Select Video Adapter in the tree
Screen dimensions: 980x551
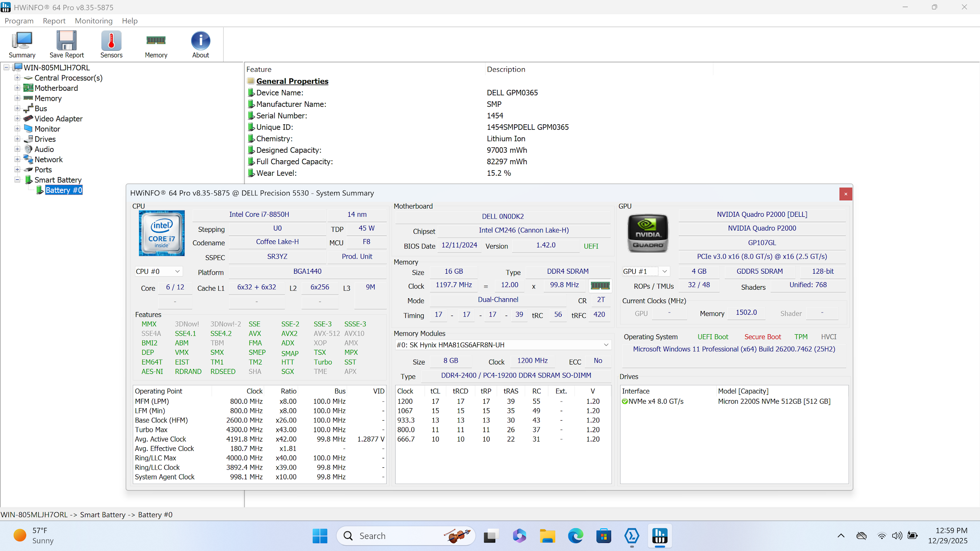[x=58, y=119]
